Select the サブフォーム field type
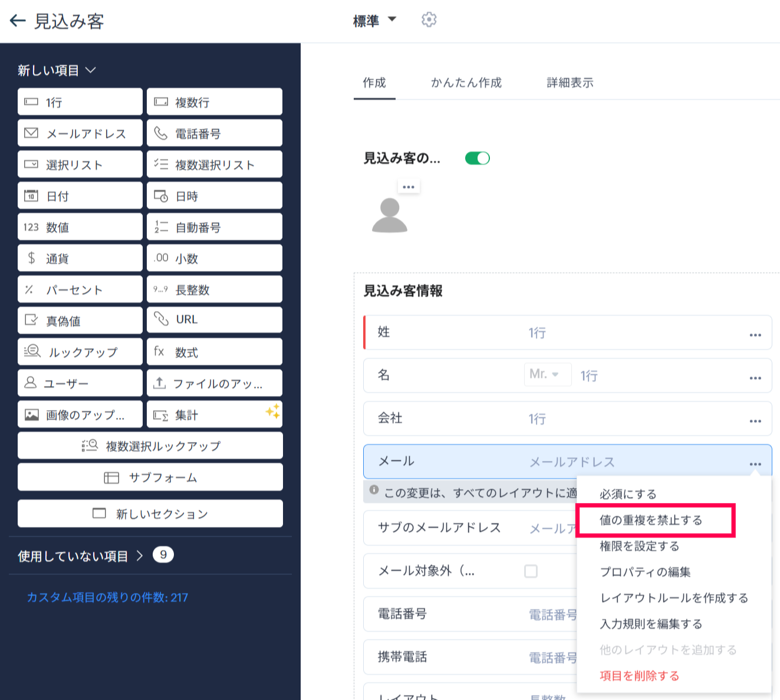The image size is (780, 700). (150, 478)
